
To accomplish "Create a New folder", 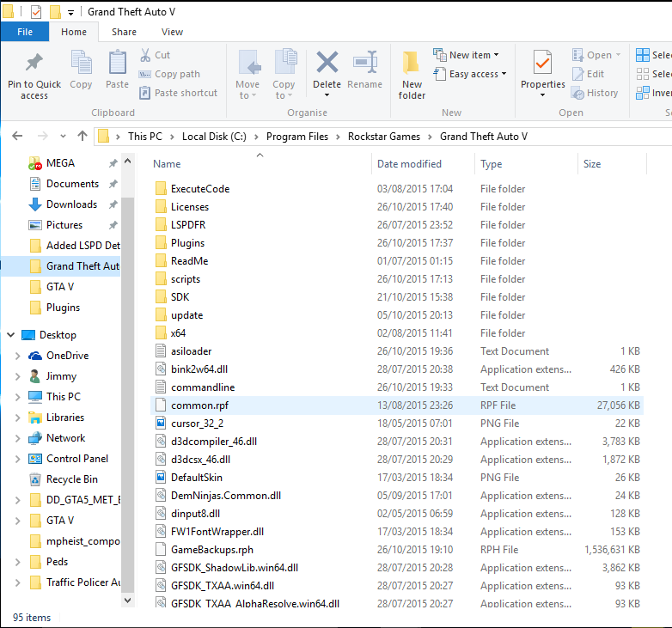I will pos(412,76).
